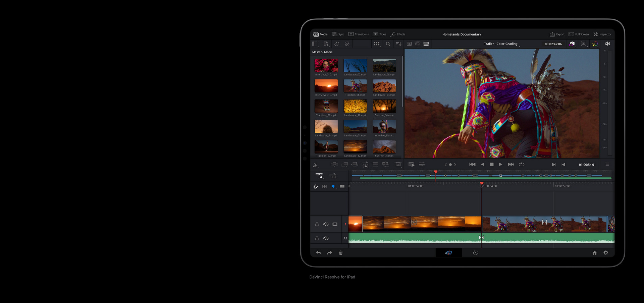Image resolution: width=644 pixels, height=303 pixels.
Task: Select the razor scissors cut tool
Action: tap(315, 165)
